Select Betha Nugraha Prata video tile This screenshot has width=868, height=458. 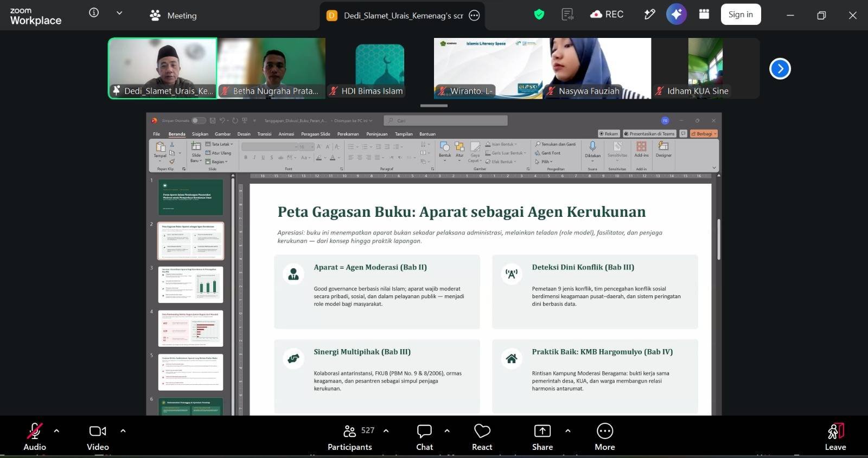pos(272,68)
